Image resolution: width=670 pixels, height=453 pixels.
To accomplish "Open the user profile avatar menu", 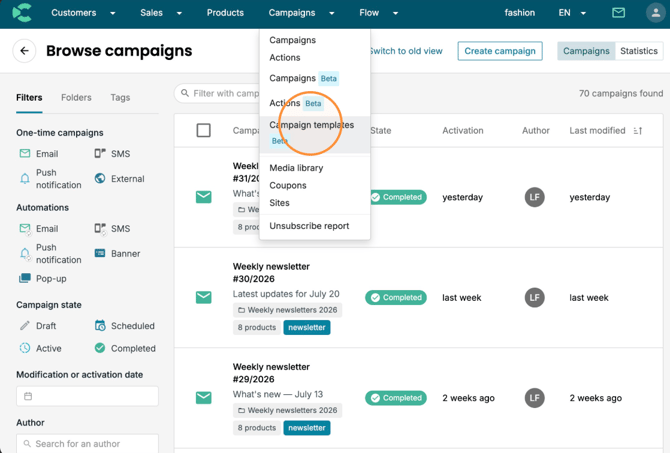I will [655, 13].
